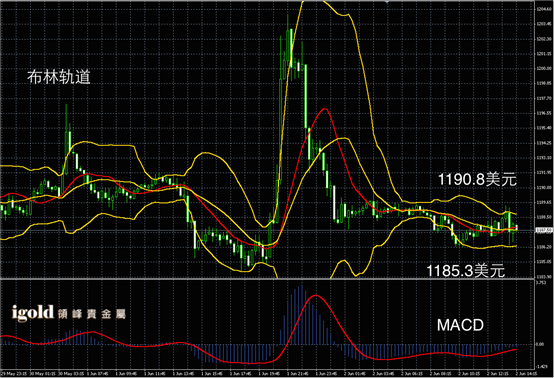554x378 pixels.
Task: Click the 1183.90 bottom price axis value
Action: [544, 277]
